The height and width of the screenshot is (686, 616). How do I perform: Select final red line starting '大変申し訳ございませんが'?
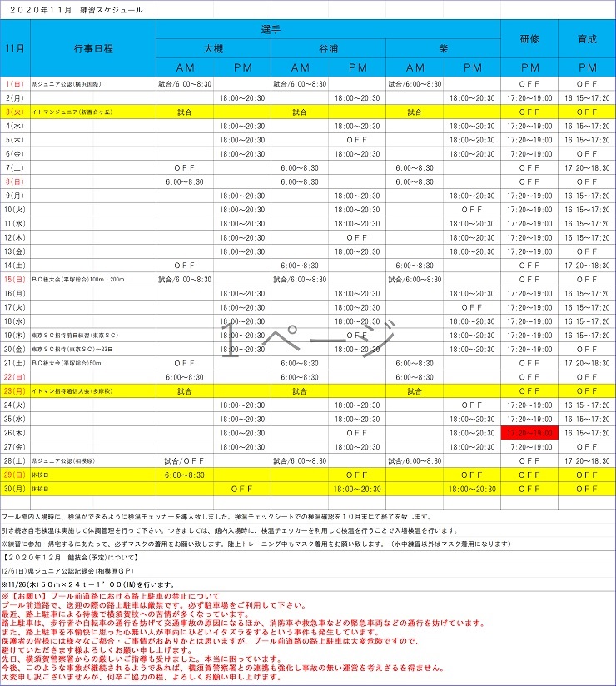click(142, 677)
